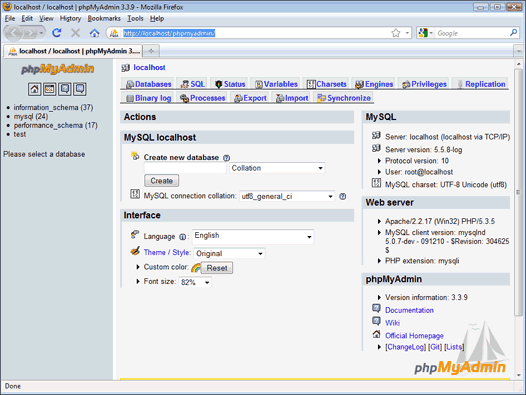Click the Create database button

(x=161, y=181)
